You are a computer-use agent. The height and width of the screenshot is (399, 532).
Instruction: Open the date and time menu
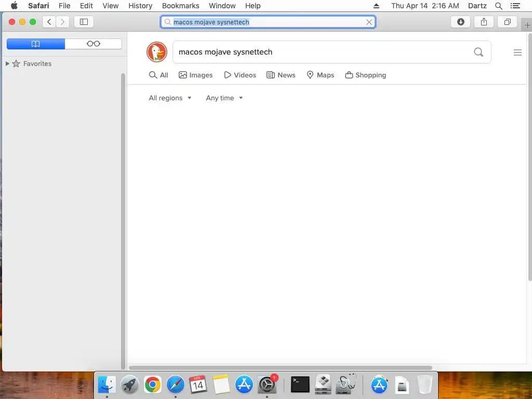click(x=425, y=6)
